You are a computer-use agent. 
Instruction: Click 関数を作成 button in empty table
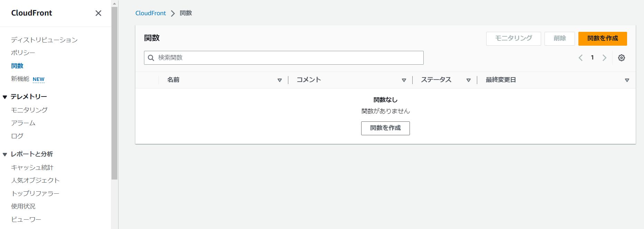point(385,128)
